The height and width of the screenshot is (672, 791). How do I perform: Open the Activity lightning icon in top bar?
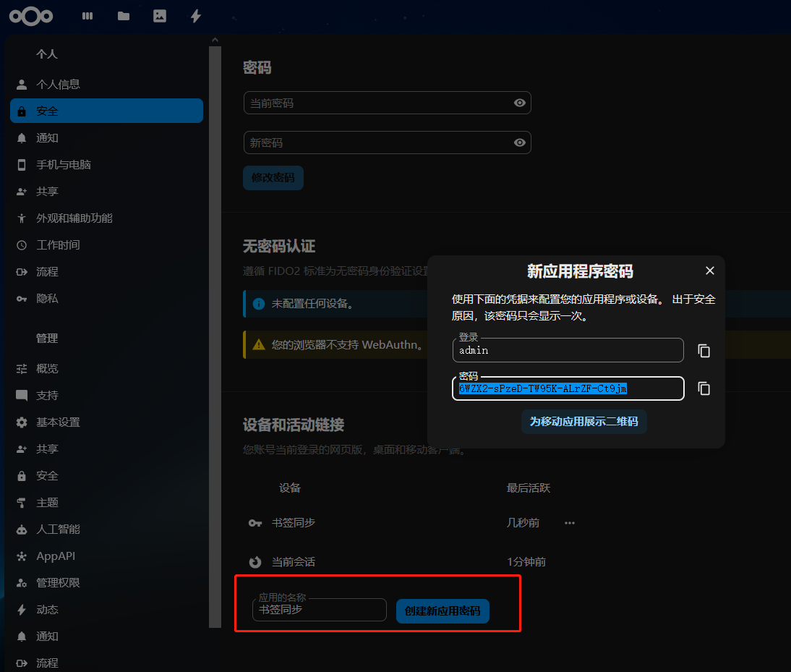pos(196,16)
